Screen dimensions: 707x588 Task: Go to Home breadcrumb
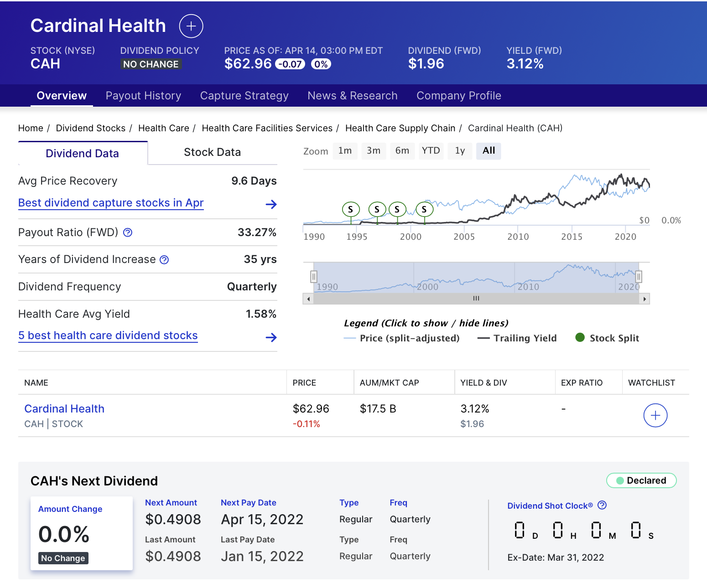coord(31,128)
